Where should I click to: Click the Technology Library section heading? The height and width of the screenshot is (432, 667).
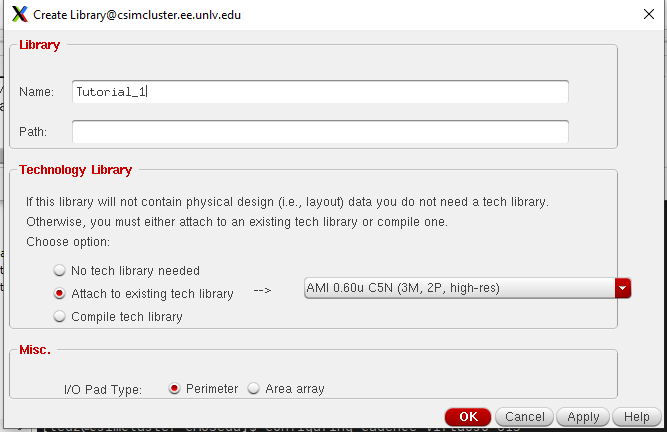point(75,170)
